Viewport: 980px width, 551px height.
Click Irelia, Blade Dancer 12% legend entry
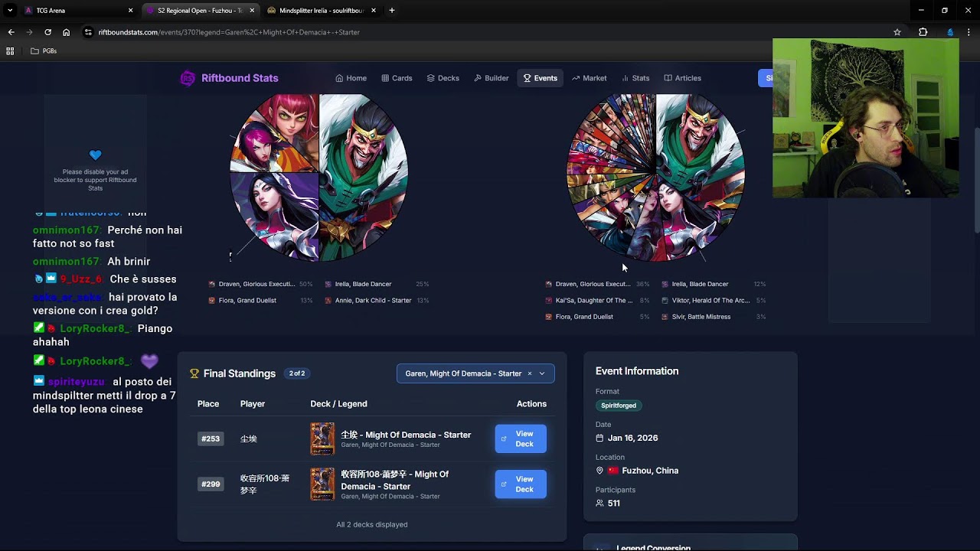point(714,284)
